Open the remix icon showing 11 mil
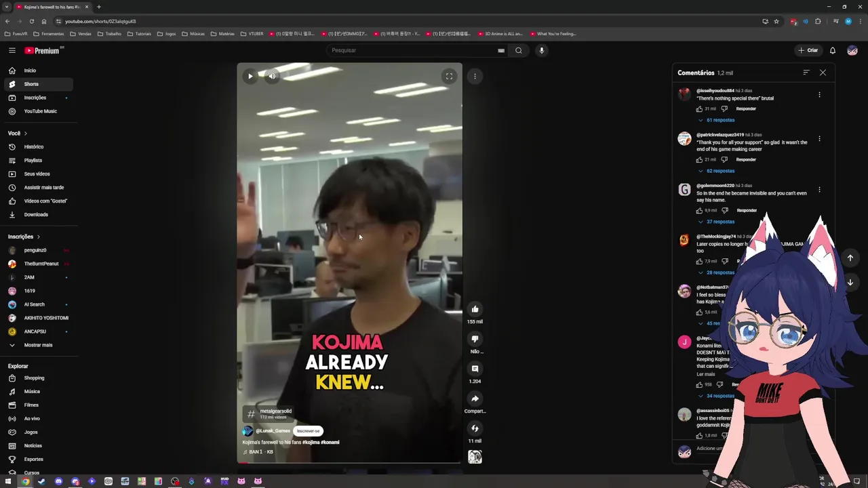Image resolution: width=868 pixels, height=488 pixels. (475, 428)
